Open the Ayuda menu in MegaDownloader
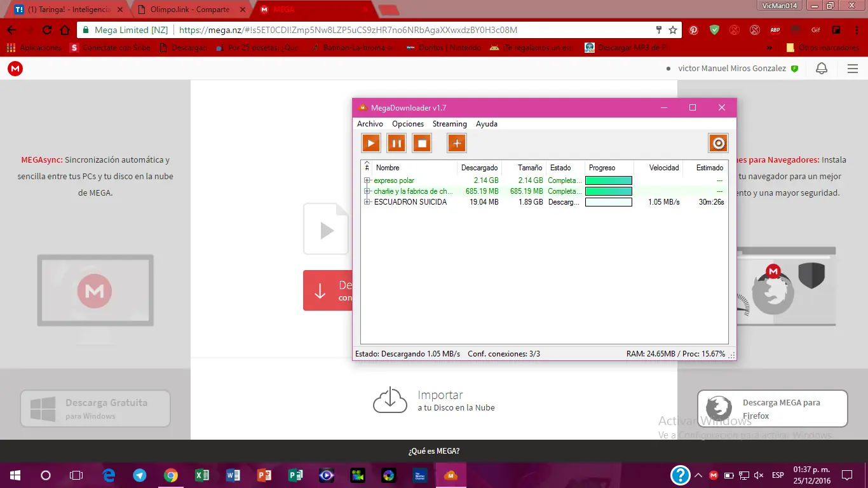 (487, 124)
